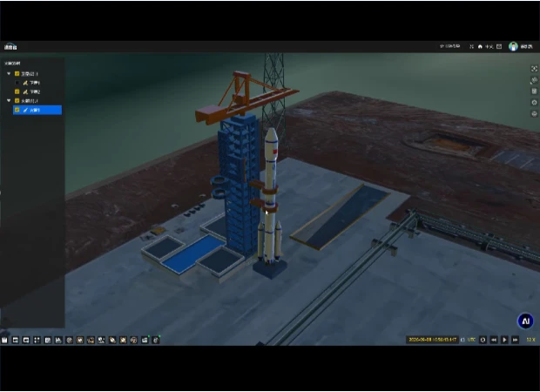Click the fullscreen expand icon in top bar
Image resolution: width=540 pixels, height=392 pixels.
(x=471, y=46)
